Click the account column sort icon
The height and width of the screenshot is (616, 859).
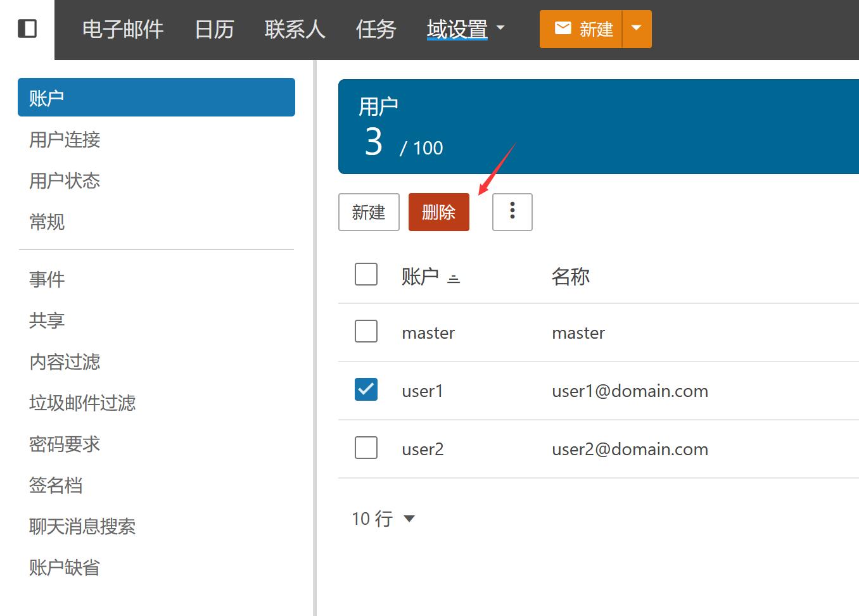point(454,278)
